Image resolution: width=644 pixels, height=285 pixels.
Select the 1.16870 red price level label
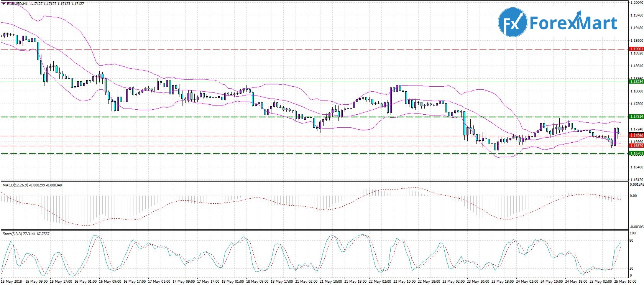point(636,146)
